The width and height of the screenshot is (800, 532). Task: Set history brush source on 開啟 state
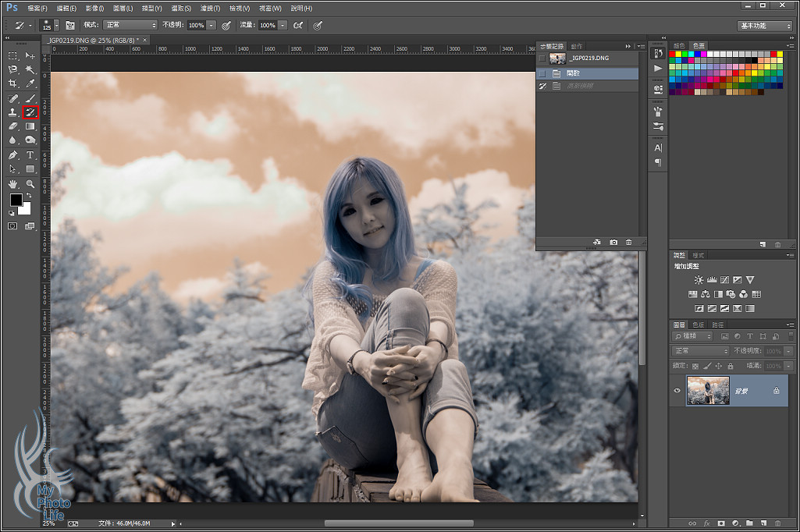(542, 73)
